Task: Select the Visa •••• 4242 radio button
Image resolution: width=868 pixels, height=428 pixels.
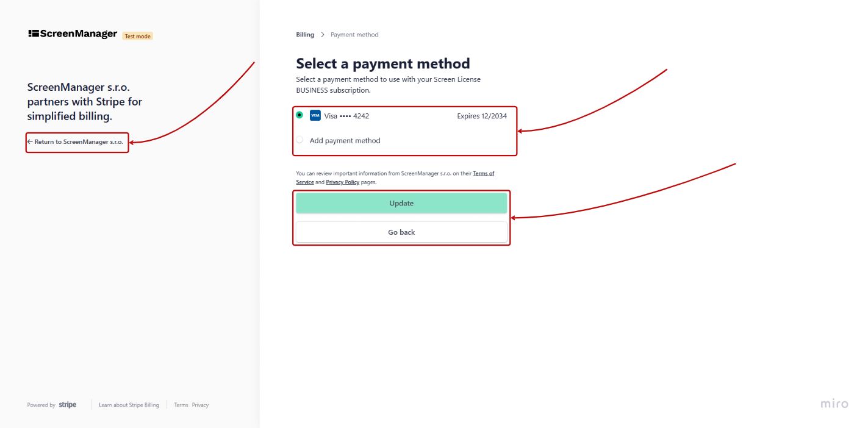Action: (x=299, y=115)
